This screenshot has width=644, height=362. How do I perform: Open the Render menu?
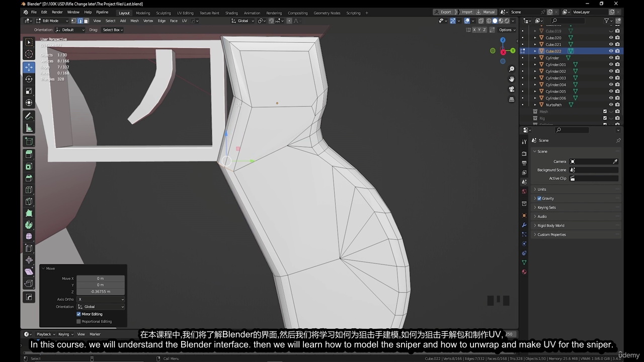coord(57,12)
